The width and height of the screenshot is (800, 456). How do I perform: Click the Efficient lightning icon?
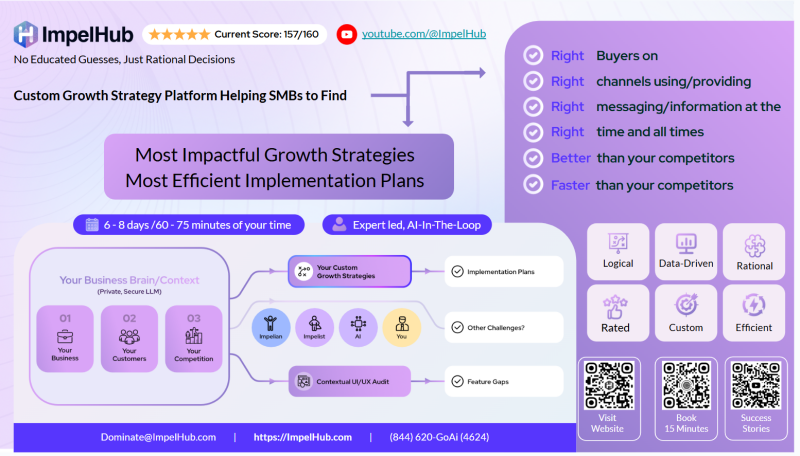pos(754,306)
